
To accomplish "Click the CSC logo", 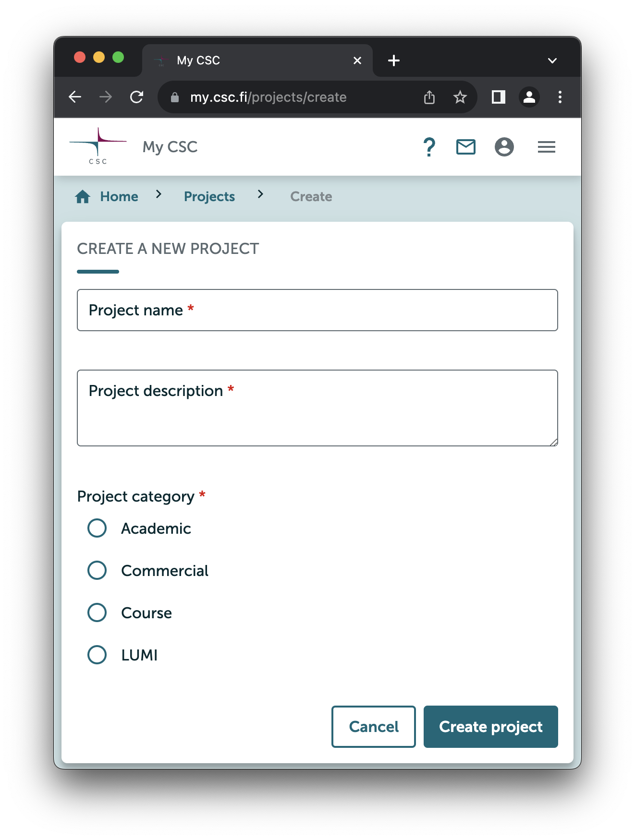I will [98, 144].
